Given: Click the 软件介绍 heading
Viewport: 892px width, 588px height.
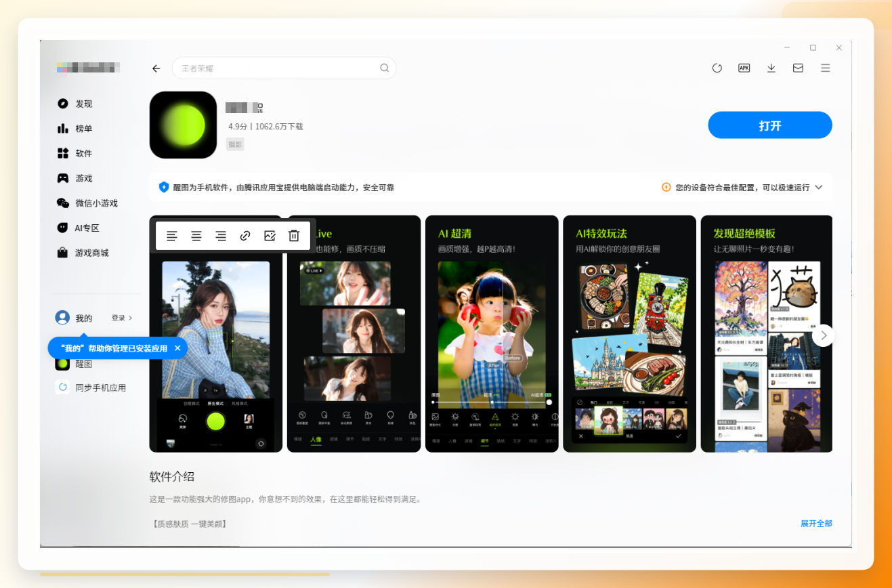Looking at the screenshot, I should (x=172, y=476).
